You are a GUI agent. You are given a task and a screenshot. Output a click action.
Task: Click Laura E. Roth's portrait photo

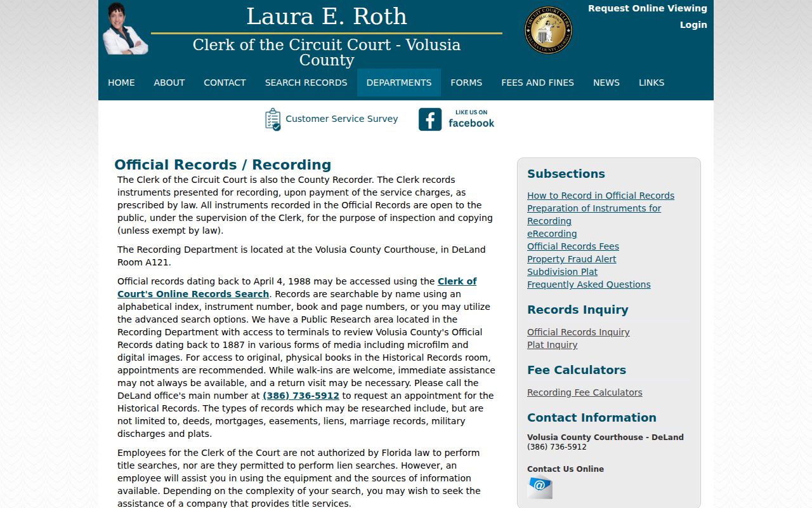[125, 29]
